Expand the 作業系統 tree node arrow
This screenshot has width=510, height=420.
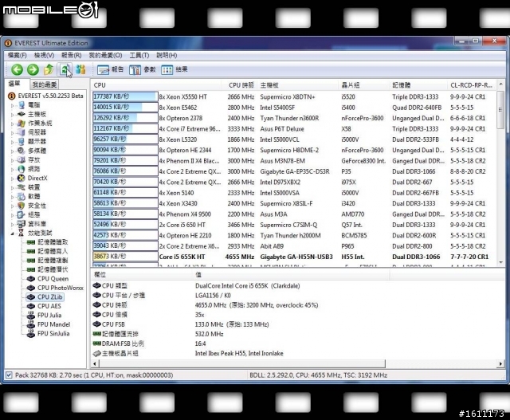[13, 124]
